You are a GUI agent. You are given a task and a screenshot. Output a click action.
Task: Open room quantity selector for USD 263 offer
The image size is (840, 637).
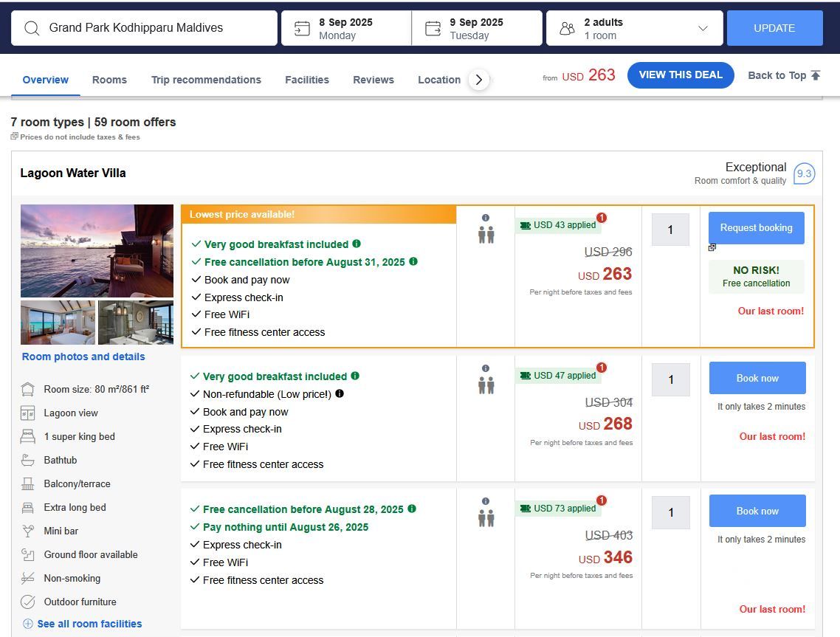(670, 230)
